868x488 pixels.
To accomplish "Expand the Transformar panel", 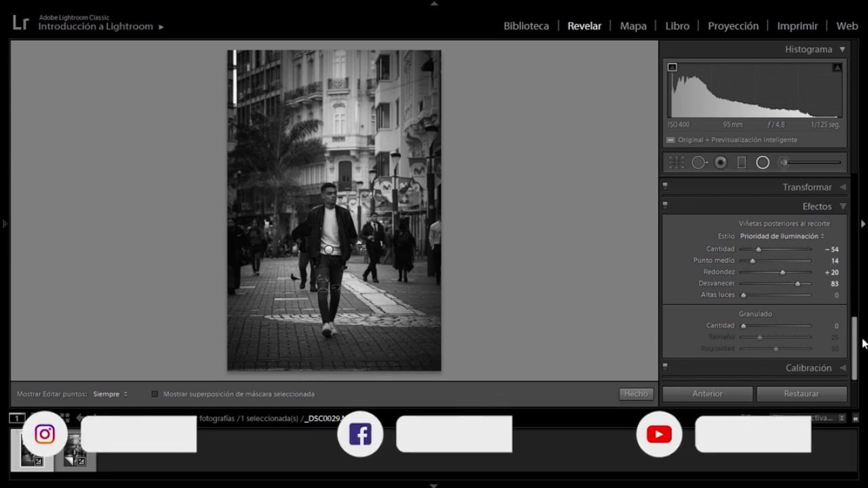I will coord(843,187).
